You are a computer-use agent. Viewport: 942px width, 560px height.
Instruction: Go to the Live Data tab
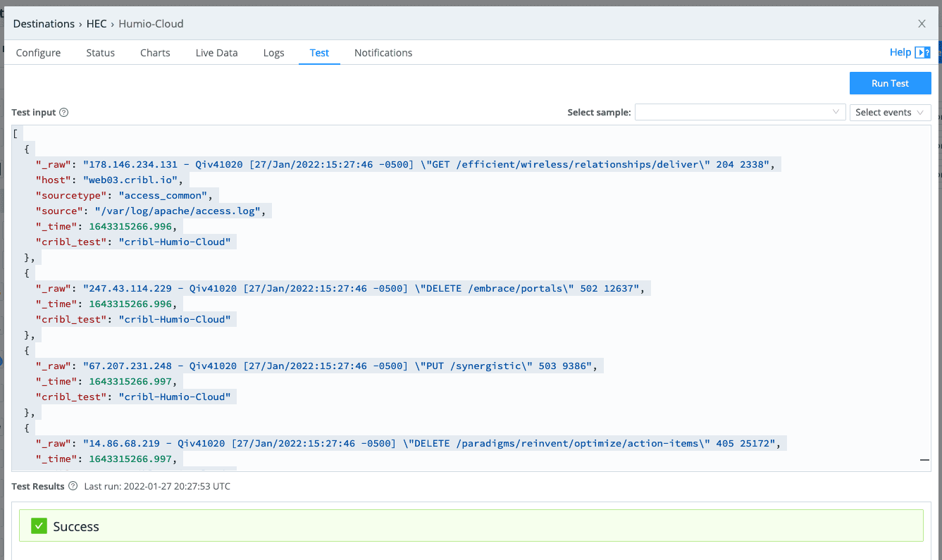pos(216,53)
